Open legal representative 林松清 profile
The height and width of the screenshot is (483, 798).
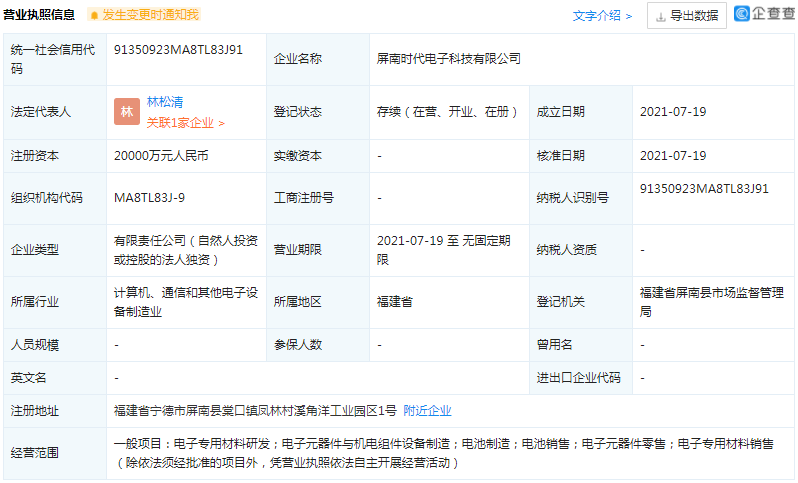click(x=165, y=102)
